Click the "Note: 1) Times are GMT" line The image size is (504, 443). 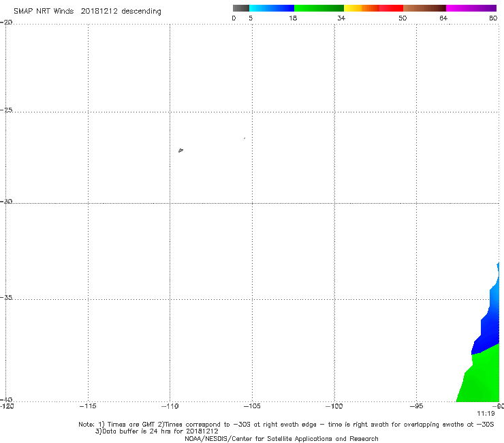click(x=286, y=425)
